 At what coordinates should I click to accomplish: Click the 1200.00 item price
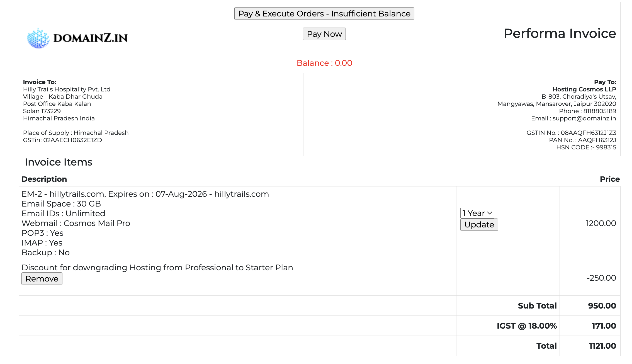tap(601, 223)
